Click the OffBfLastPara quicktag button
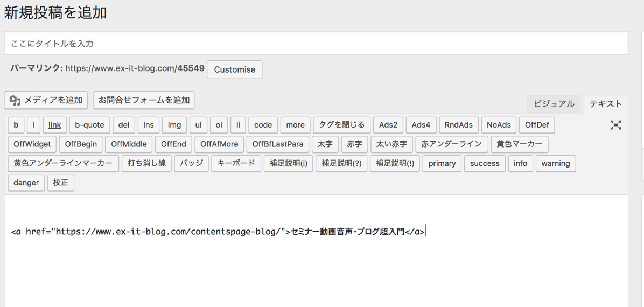The image size is (644, 307). tap(278, 144)
